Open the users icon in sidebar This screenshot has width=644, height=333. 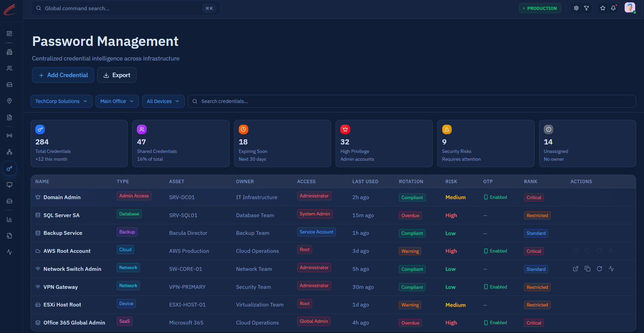(x=10, y=68)
